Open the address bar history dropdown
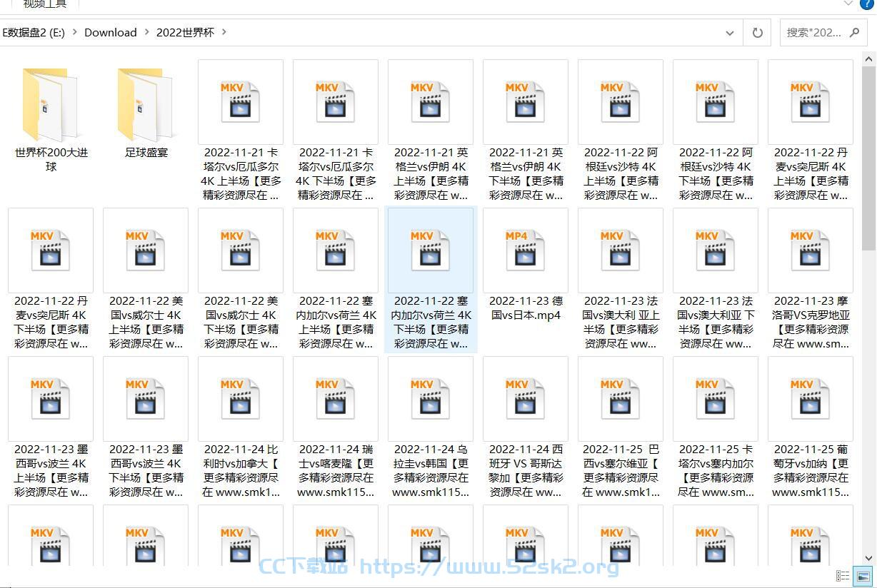 (729, 33)
